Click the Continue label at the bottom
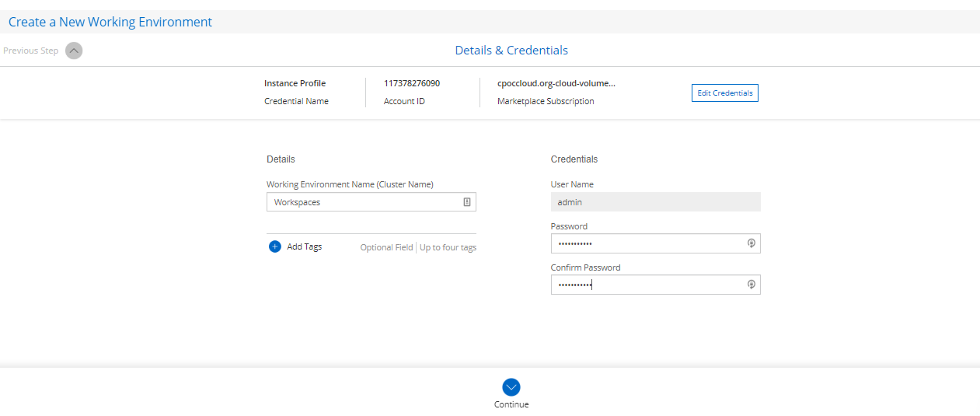The width and height of the screenshot is (980, 416). [x=511, y=404]
